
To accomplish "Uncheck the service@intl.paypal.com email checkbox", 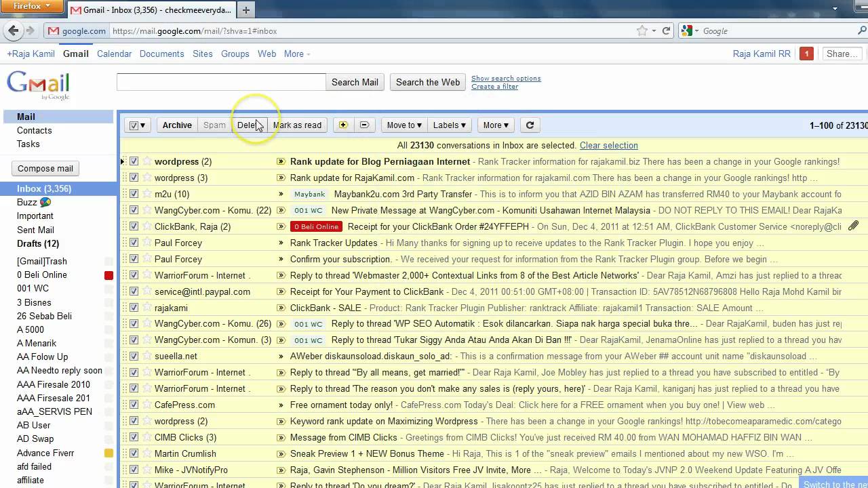I will click(134, 291).
